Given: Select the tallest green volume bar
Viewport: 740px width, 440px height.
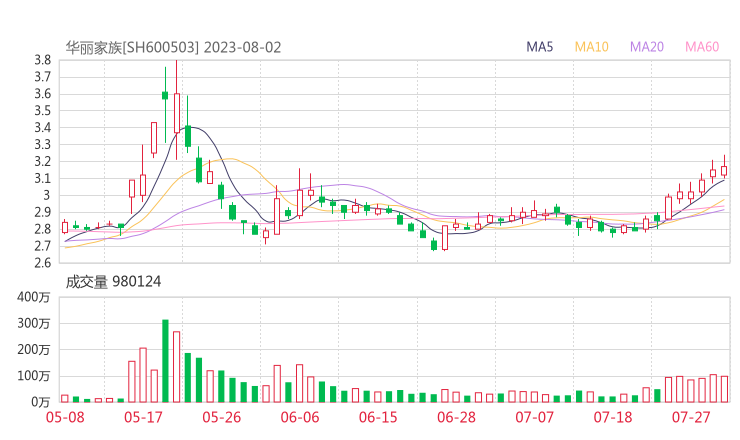Looking at the screenshot, I should 165,361.
